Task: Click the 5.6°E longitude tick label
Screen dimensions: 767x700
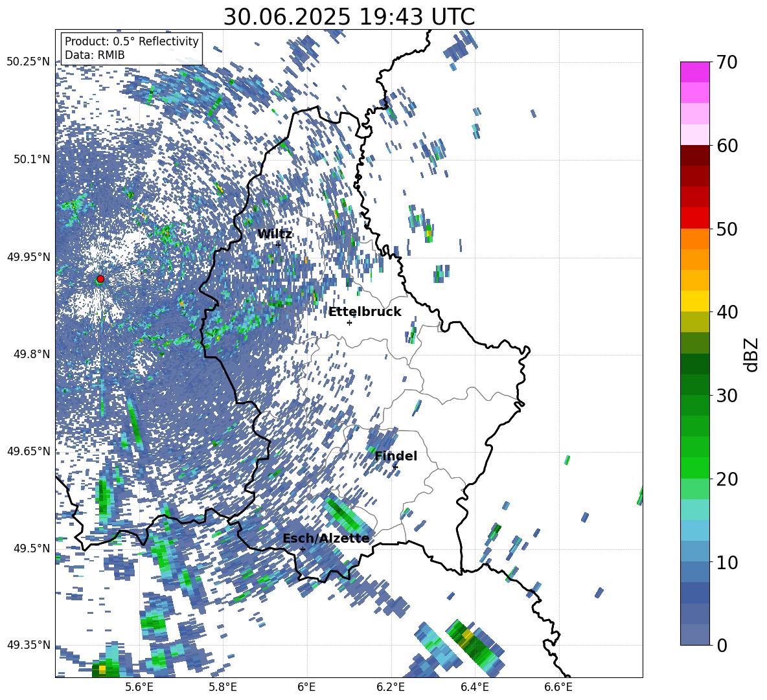Action: pyautogui.click(x=139, y=687)
